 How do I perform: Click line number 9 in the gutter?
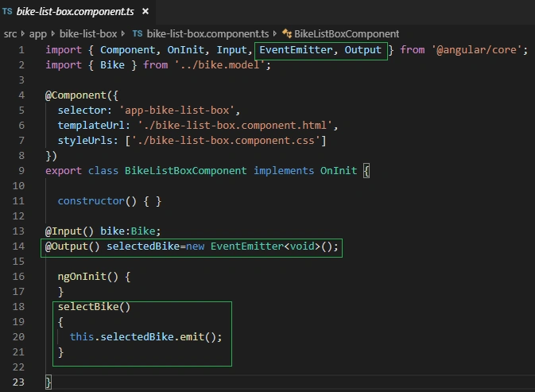point(21,171)
